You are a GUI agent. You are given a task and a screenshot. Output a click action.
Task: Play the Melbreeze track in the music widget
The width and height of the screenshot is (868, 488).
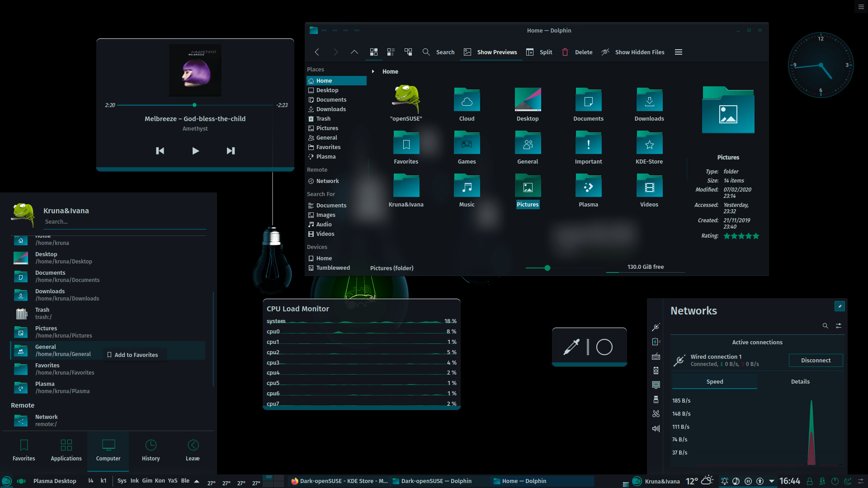point(195,150)
